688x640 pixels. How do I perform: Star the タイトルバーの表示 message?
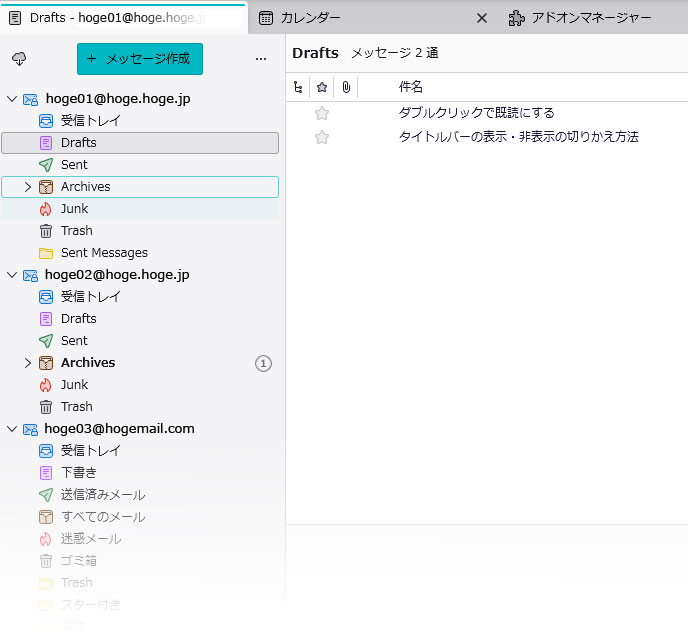322,137
